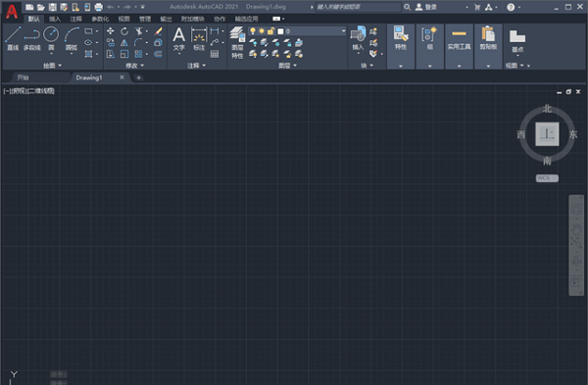Expand the 注释 (Annotation) panel
Image resolution: width=588 pixels, height=385 pixels.
pos(197,66)
